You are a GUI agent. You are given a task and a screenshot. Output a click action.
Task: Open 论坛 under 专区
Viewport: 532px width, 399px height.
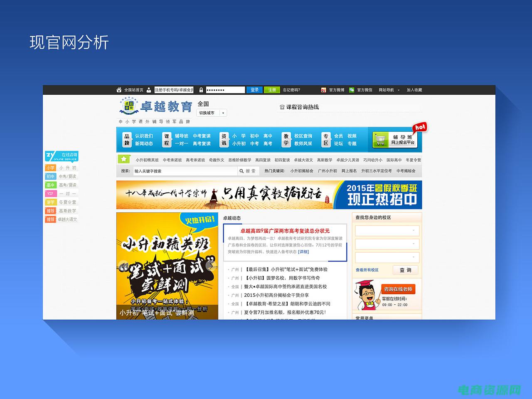pyautogui.click(x=338, y=143)
